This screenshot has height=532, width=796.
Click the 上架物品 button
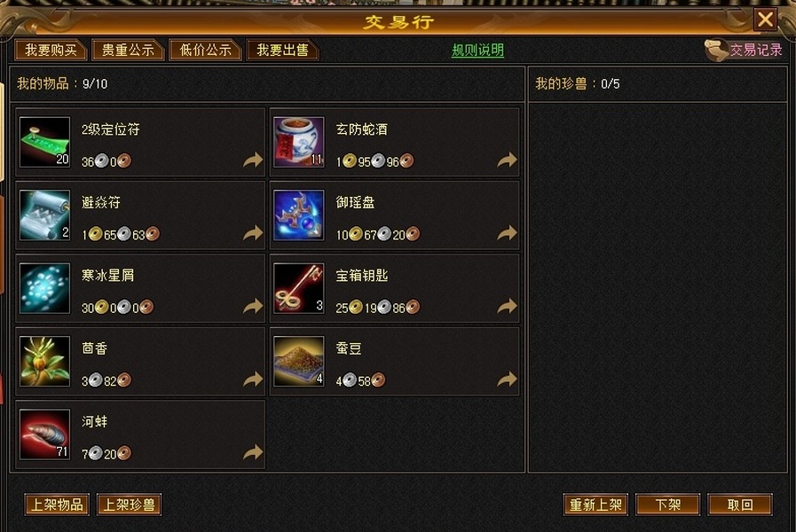[x=57, y=505]
